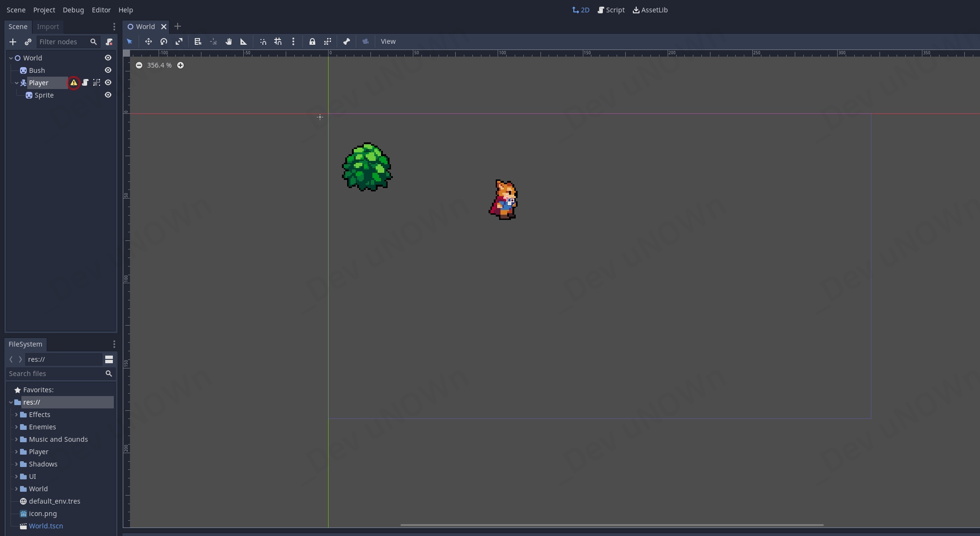The width and height of the screenshot is (980, 536).
Task: Collapse the Player node children
Action: [17, 83]
